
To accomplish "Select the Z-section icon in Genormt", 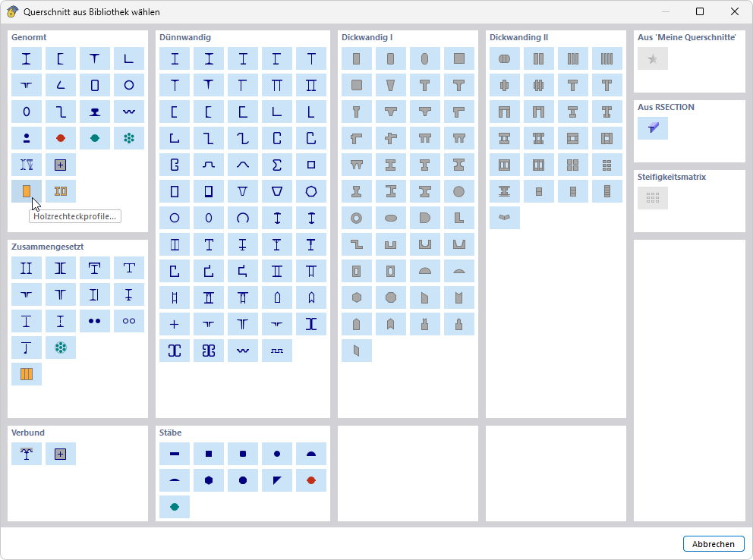I will (61, 112).
